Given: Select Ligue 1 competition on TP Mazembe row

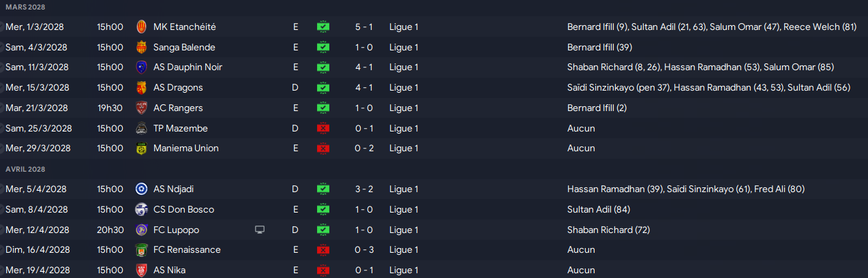Looking at the screenshot, I should [x=404, y=128].
